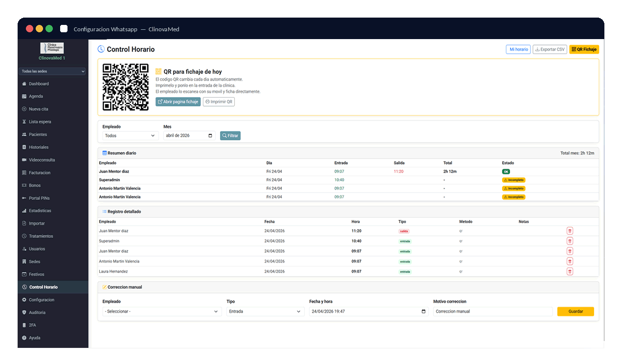Click Laura Hernandez in the detailed log
Image resolution: width=622 pixels, height=364 pixels.
(x=113, y=271)
